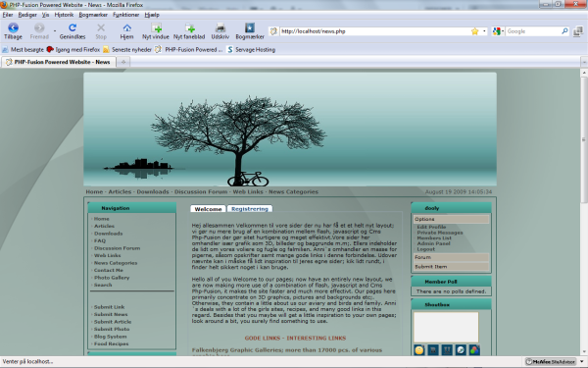Bookmark page with the star icon

[474, 31]
